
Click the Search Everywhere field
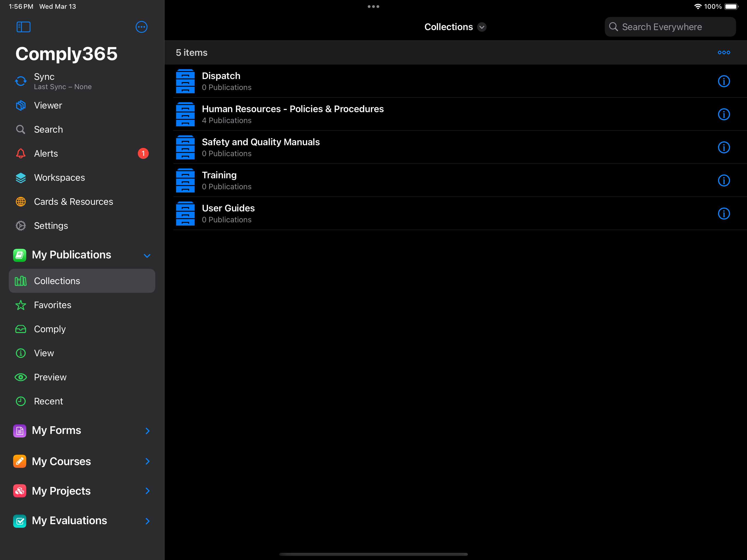[670, 27]
